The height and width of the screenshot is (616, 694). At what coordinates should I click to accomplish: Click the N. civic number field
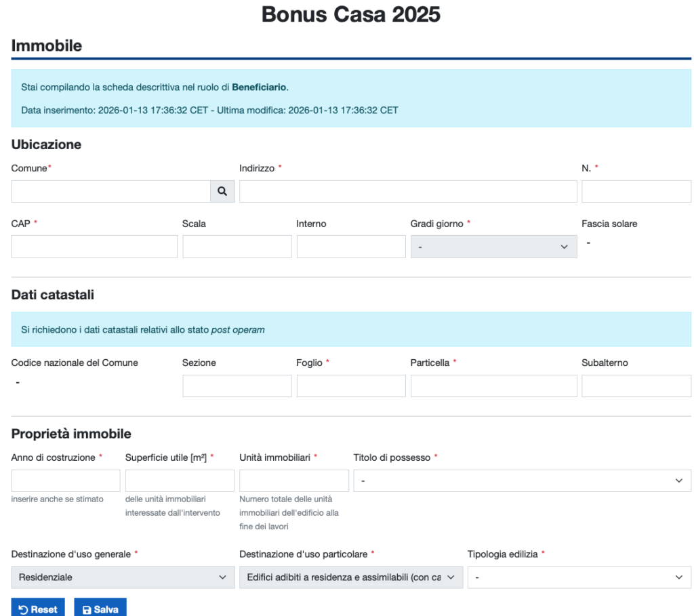point(636,192)
